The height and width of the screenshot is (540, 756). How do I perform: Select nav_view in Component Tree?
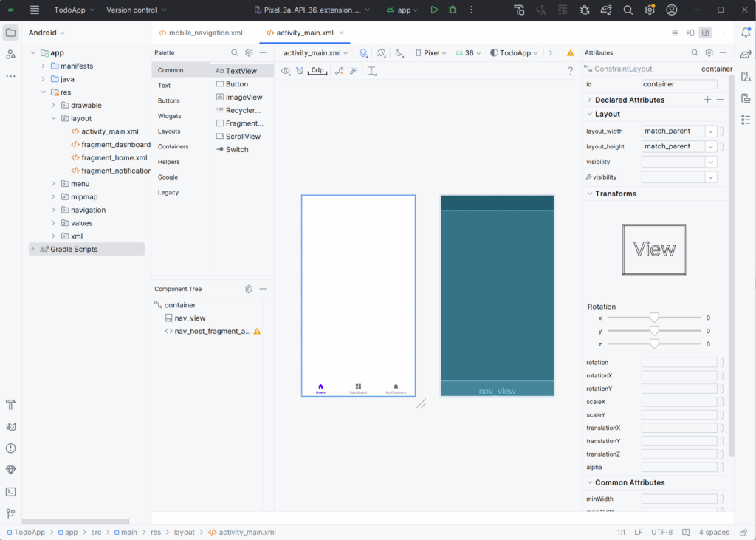pyautogui.click(x=190, y=318)
